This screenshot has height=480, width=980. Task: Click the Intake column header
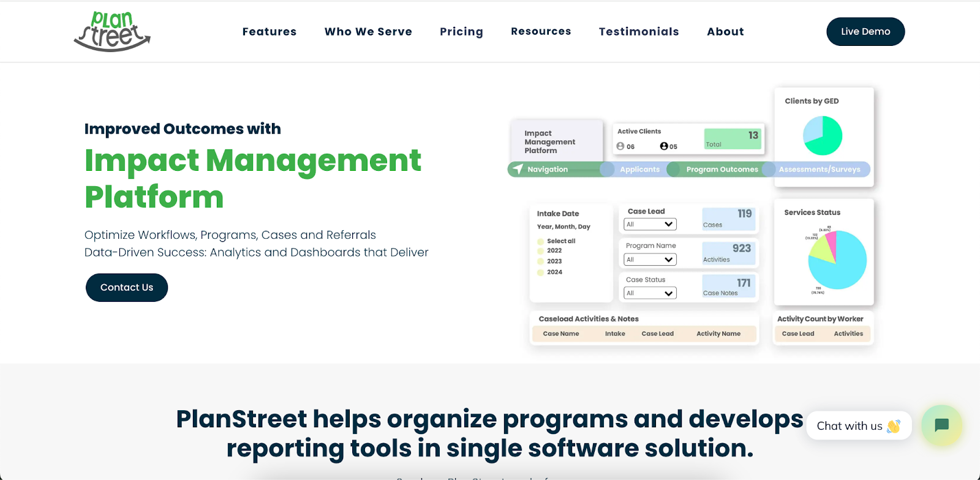[x=615, y=334]
